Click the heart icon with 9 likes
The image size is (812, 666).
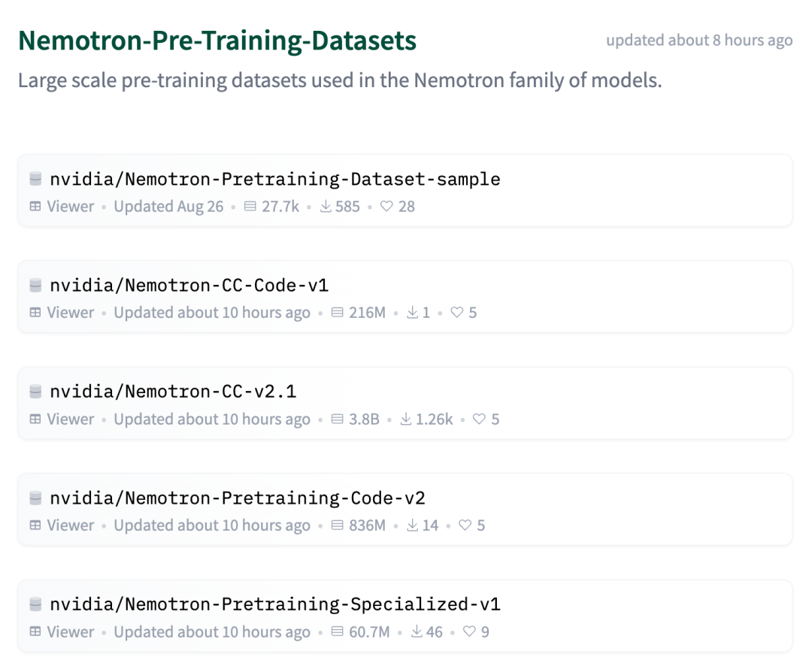pos(469,631)
